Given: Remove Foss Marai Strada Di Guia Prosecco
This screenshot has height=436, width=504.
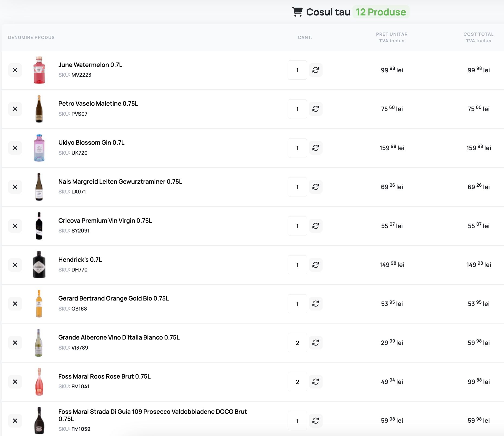Looking at the screenshot, I should pyautogui.click(x=15, y=421).
